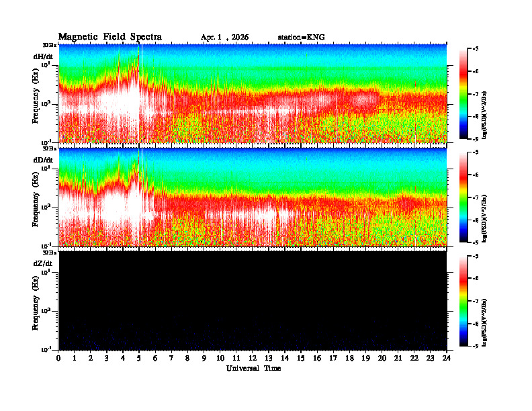Click the log(PSD) label beside dH/dt color scale
This screenshot has width=532, height=411.
[485, 115]
